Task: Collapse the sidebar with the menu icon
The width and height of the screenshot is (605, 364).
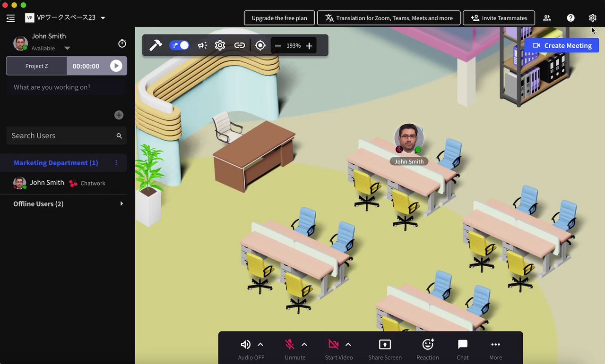Action: pyautogui.click(x=10, y=18)
